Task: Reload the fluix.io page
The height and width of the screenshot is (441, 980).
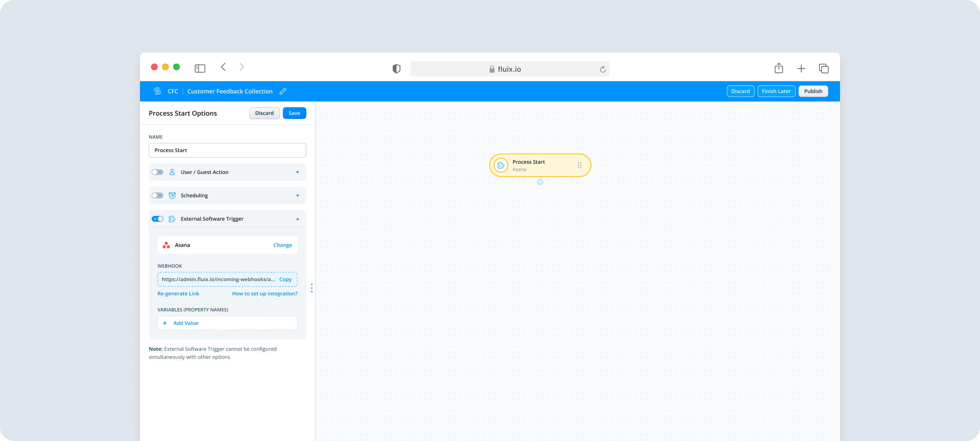Action: (x=602, y=69)
